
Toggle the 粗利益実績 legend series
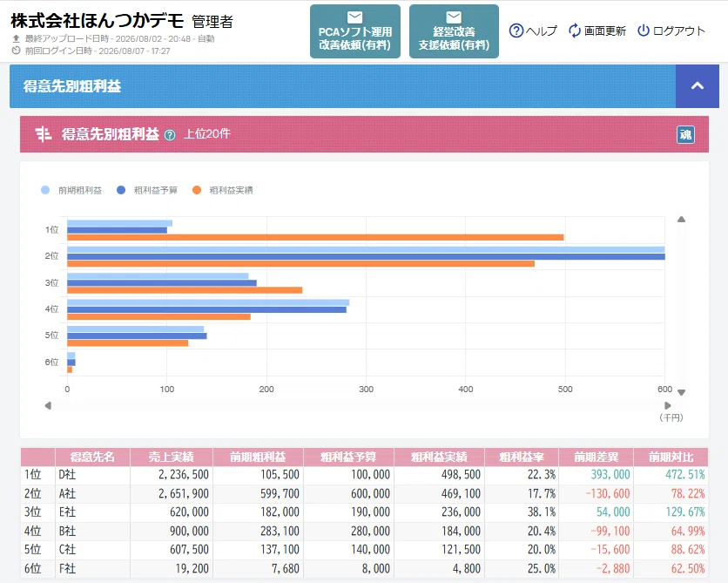click(x=223, y=190)
